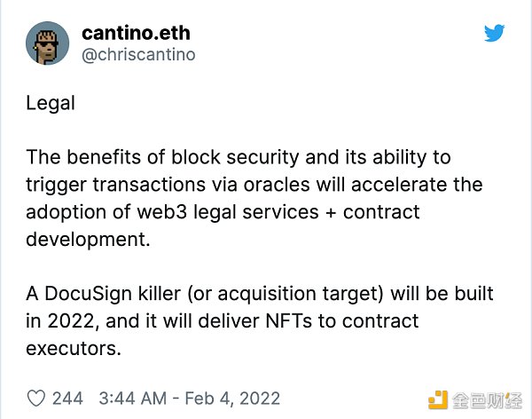Image resolution: width=532 pixels, height=419 pixels.
Task: Click the final word 'executors.'
Action: 74,349
